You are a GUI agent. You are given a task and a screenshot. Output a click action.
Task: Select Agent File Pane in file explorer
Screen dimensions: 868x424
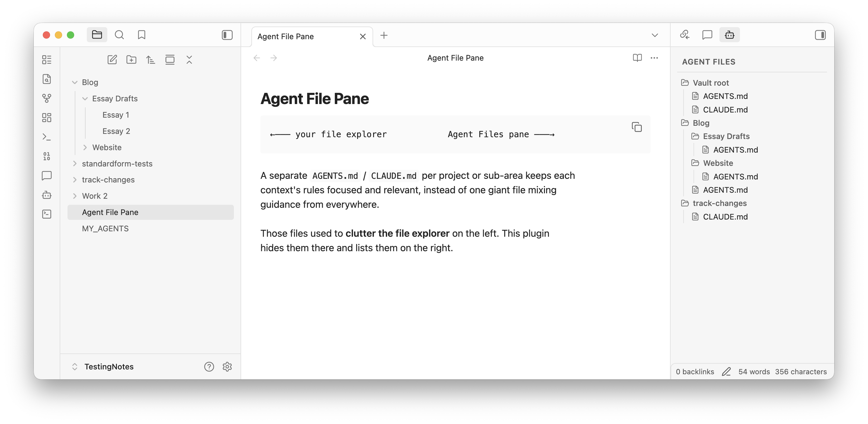pyautogui.click(x=150, y=212)
